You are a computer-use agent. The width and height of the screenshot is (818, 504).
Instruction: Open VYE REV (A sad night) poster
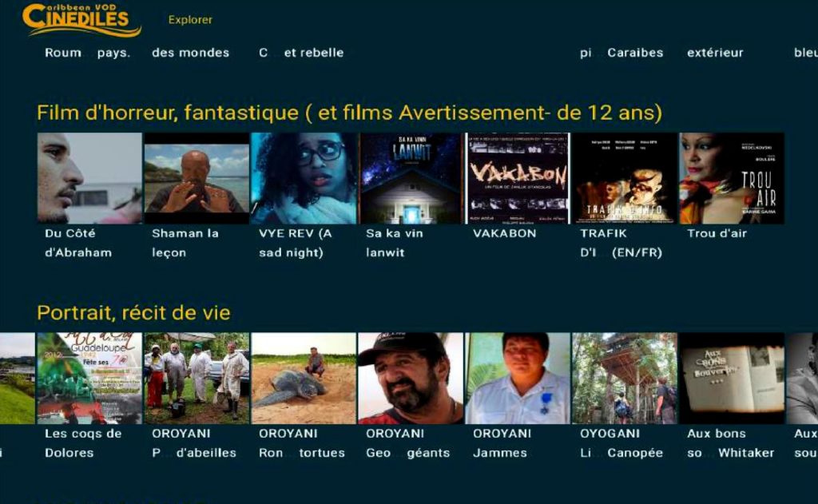pyautogui.click(x=304, y=178)
